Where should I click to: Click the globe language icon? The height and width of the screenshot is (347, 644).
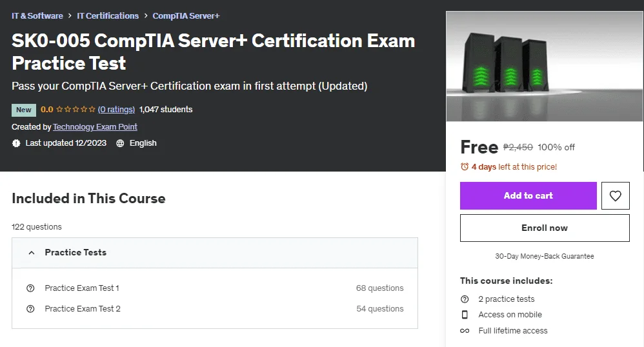click(x=120, y=143)
